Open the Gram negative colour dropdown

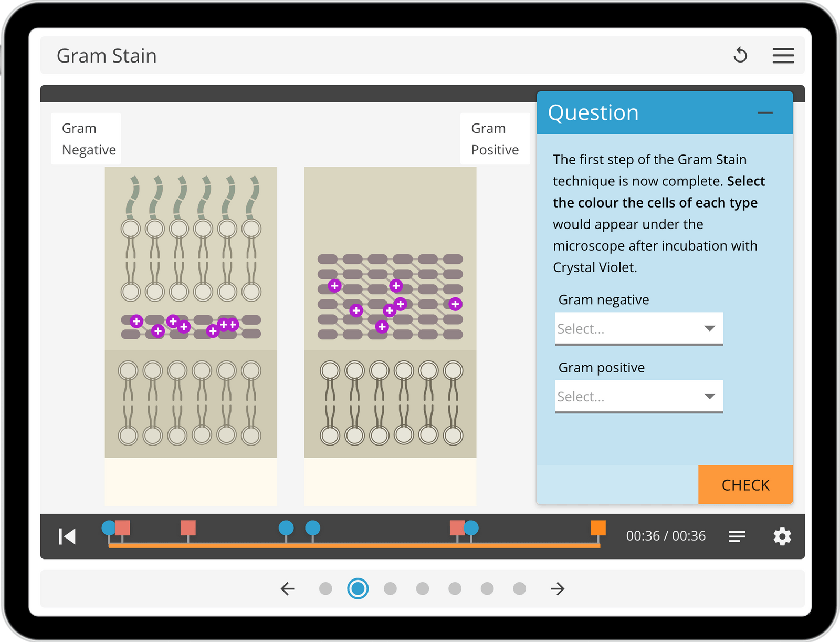tap(638, 328)
